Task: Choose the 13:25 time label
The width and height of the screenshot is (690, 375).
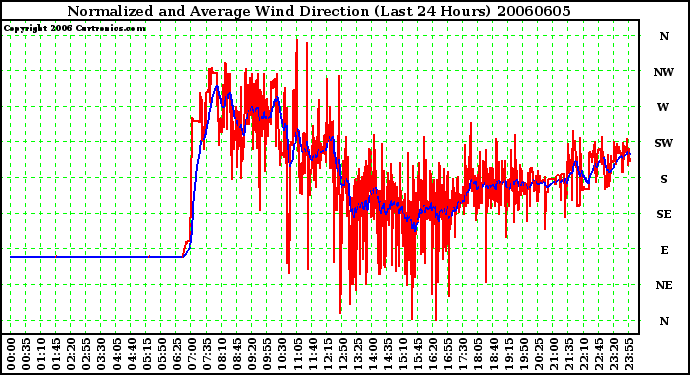Action: 357,354
